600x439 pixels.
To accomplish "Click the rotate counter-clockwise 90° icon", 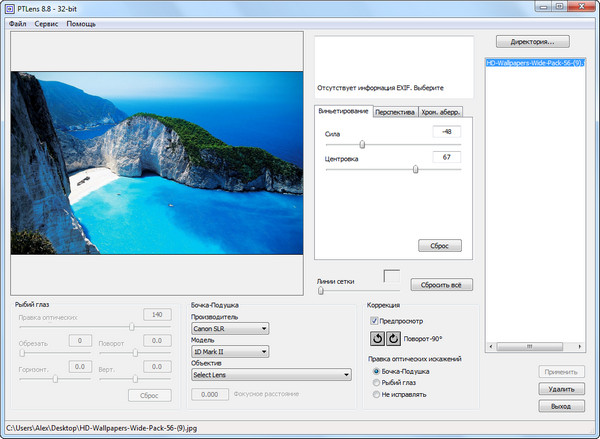I will [x=377, y=338].
